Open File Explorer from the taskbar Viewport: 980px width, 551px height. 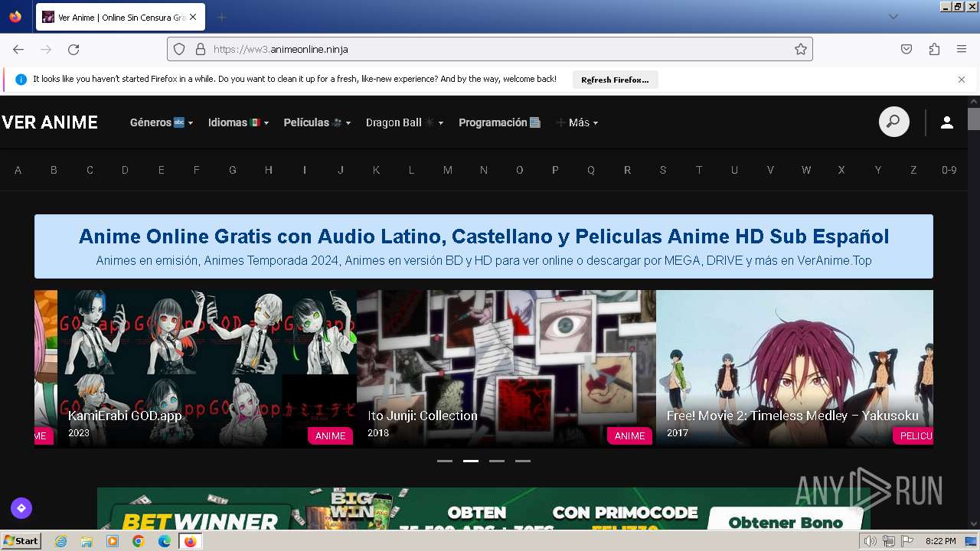(x=87, y=541)
